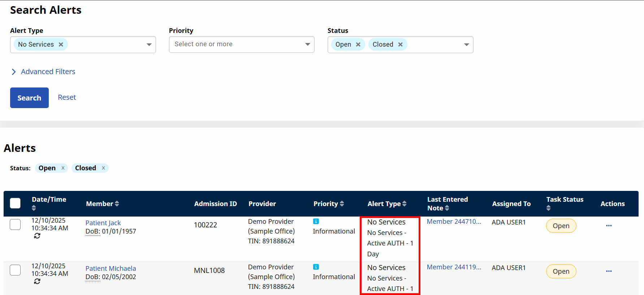Remove the Closed chip in the Status filter
Image resolution: width=644 pixels, height=295 pixels.
(400, 44)
